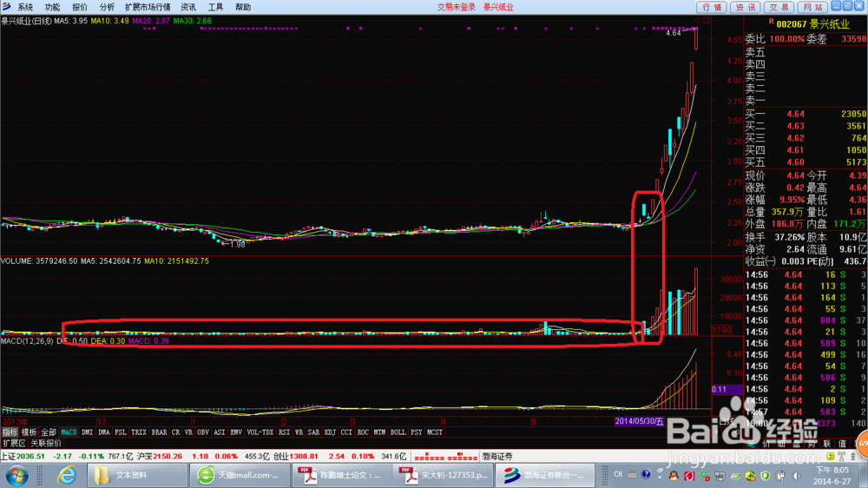Switch to the RSI indicator tab
The image size is (868, 488).
tap(284, 432)
